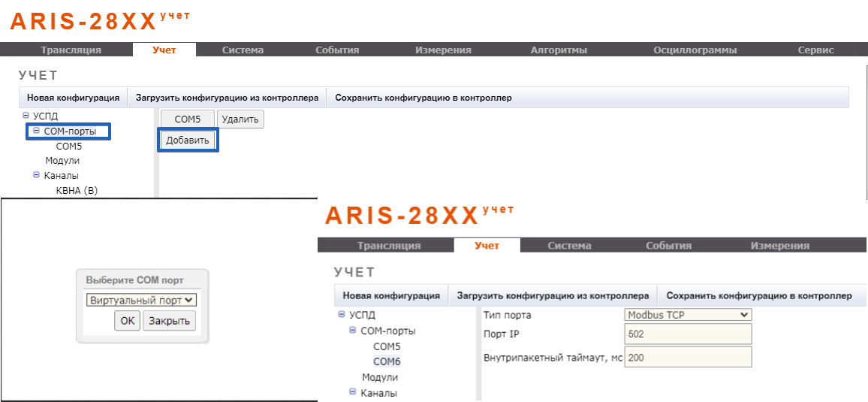The height and width of the screenshot is (402, 868).
Task: Go to the Сервис tab
Action: [815, 50]
